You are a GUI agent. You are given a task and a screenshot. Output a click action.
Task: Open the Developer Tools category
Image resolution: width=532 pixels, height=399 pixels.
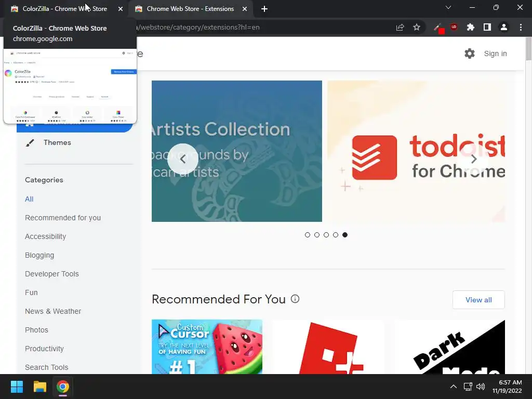click(x=52, y=274)
